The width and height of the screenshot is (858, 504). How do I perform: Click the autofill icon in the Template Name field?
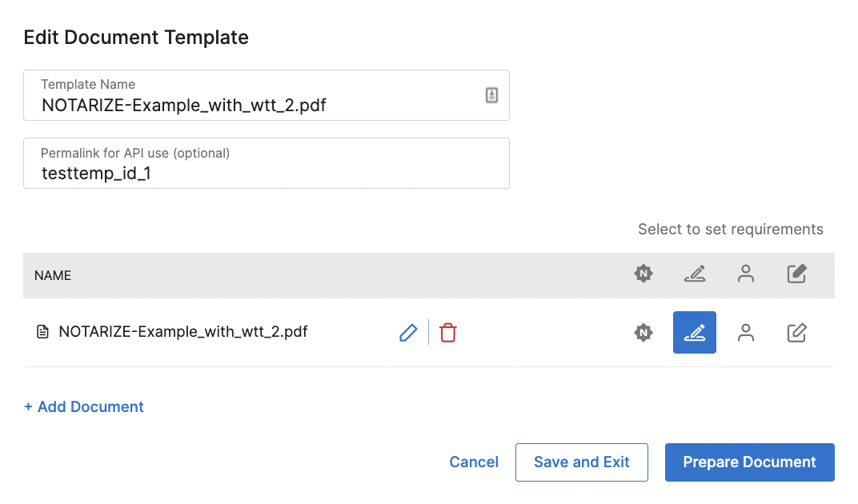pyautogui.click(x=491, y=95)
